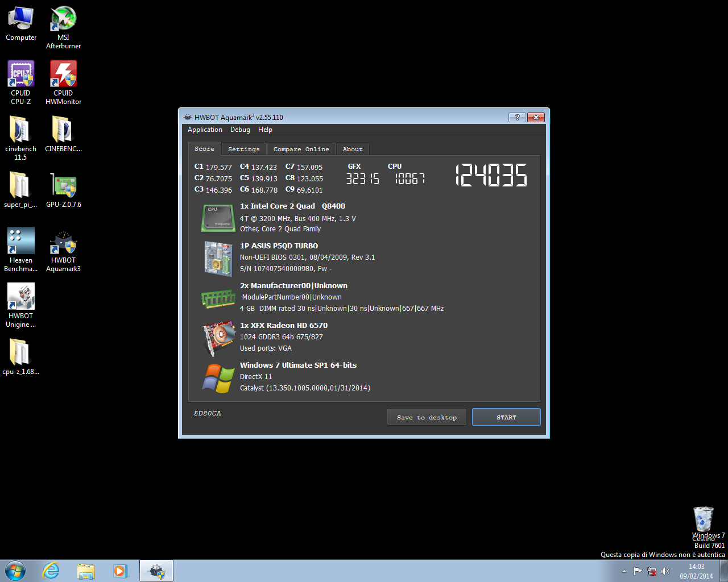Select the GPU-Z.0.7.6 desktop icon
The height and width of the screenshot is (582, 728).
tap(63, 190)
